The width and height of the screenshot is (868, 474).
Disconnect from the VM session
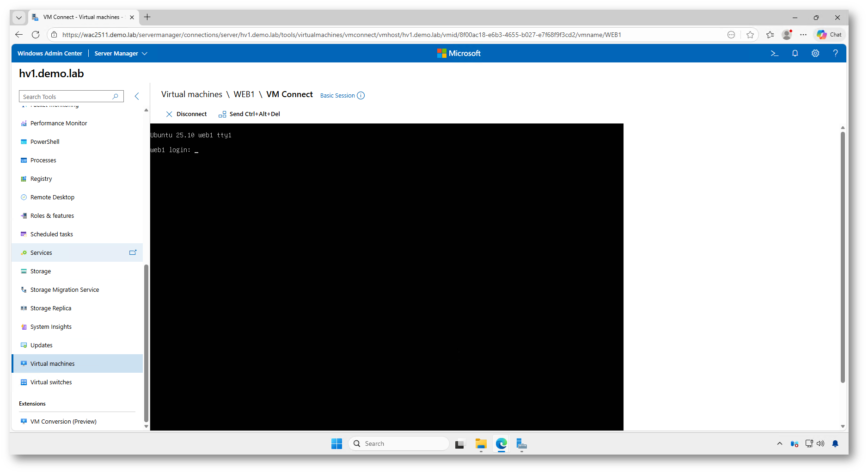coord(187,114)
